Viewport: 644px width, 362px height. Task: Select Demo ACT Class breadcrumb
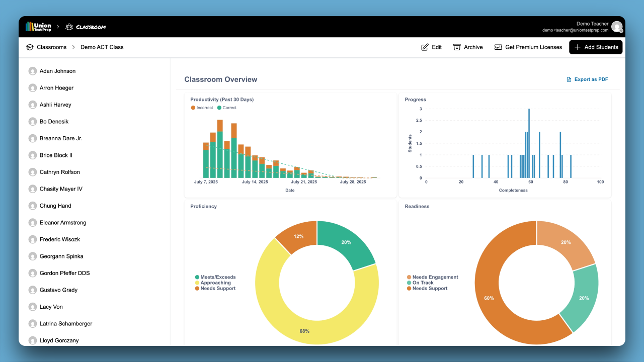[102, 47]
